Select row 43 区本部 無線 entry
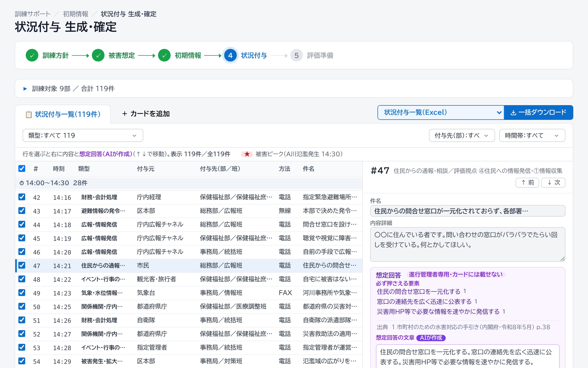The width and height of the screenshot is (588, 368). (189, 211)
